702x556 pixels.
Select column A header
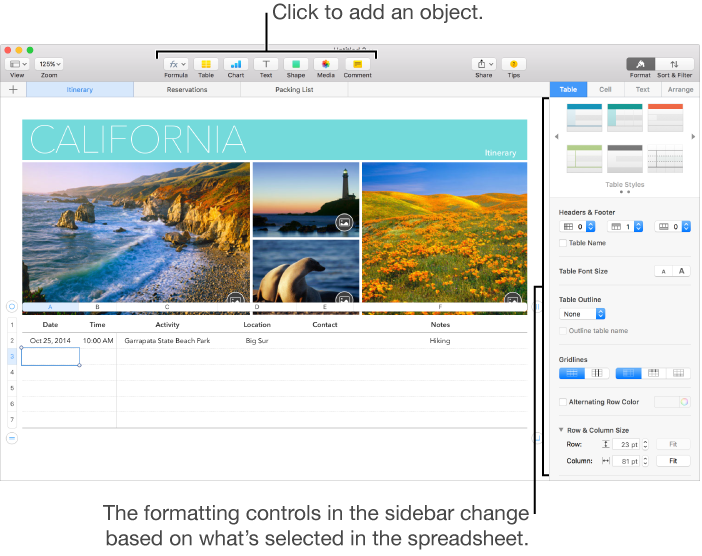(50, 307)
